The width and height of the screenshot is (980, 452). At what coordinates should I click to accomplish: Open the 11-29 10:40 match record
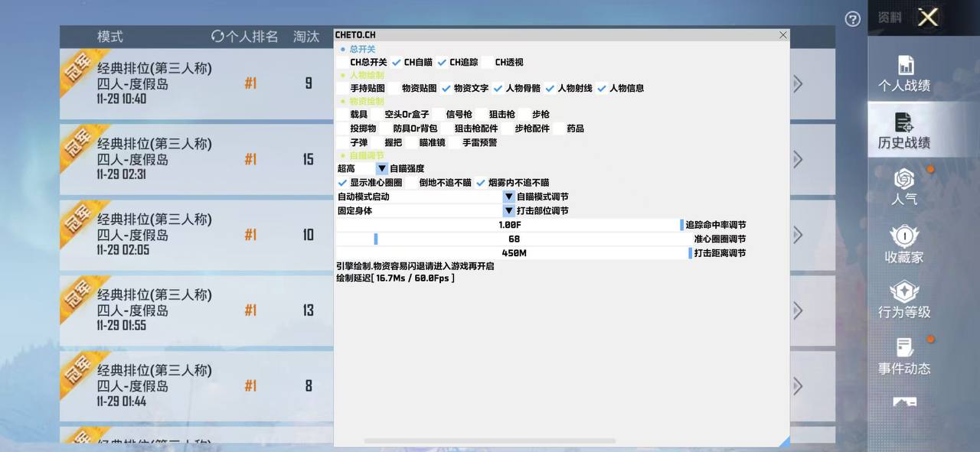[191, 83]
